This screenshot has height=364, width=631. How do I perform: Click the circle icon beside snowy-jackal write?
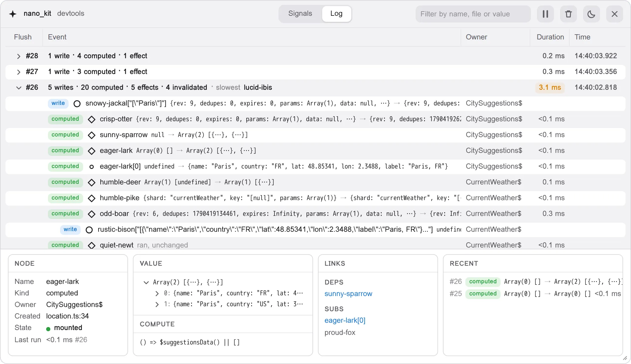coord(77,104)
